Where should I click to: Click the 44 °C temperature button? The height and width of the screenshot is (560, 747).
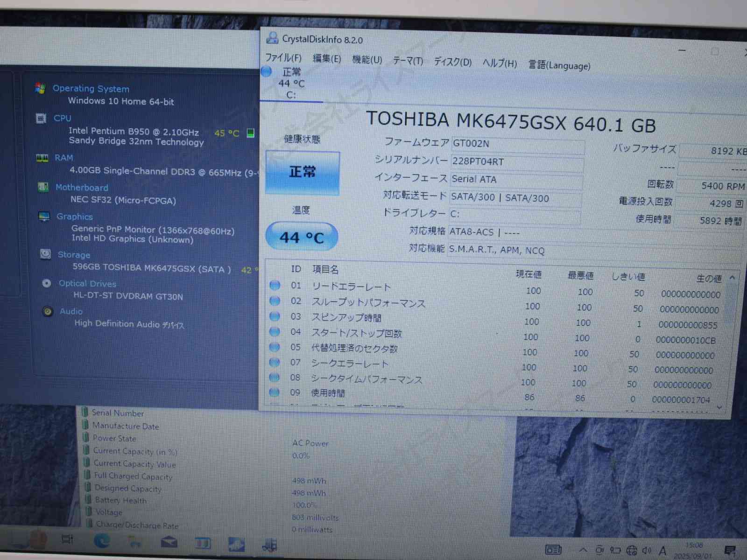click(302, 238)
